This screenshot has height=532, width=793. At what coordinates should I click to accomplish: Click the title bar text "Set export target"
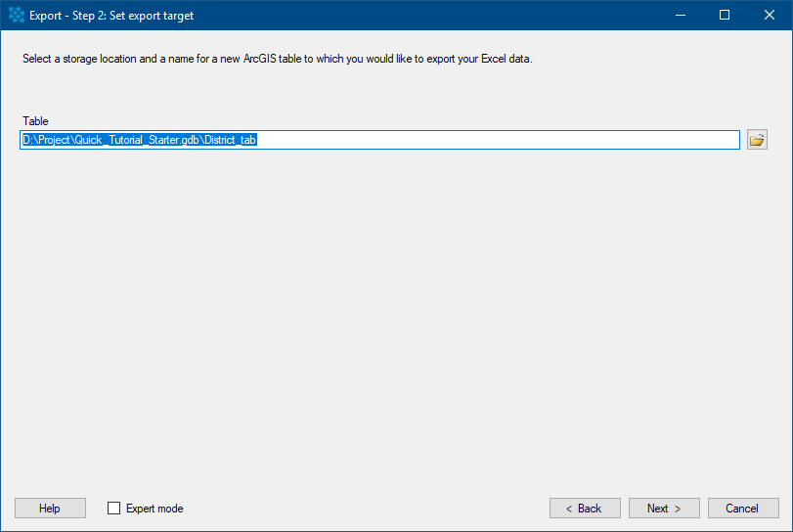(x=152, y=16)
